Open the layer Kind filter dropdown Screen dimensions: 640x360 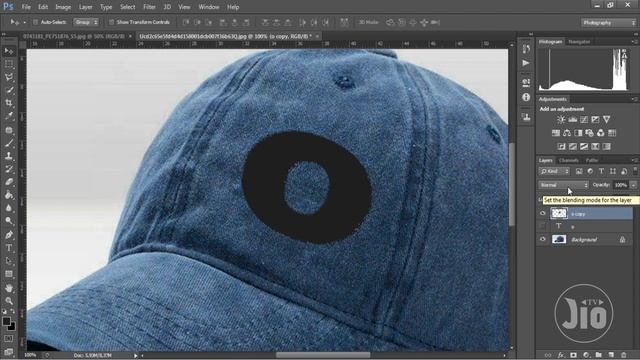(x=553, y=171)
